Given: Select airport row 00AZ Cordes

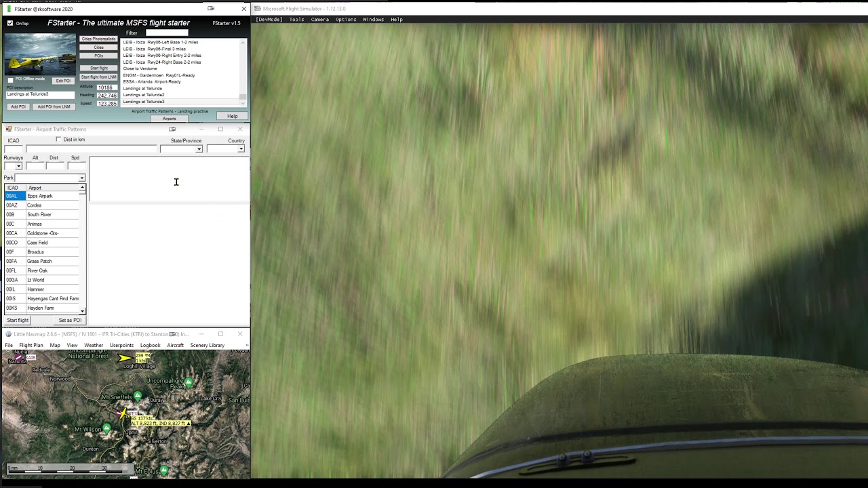Looking at the screenshot, I should [42, 205].
